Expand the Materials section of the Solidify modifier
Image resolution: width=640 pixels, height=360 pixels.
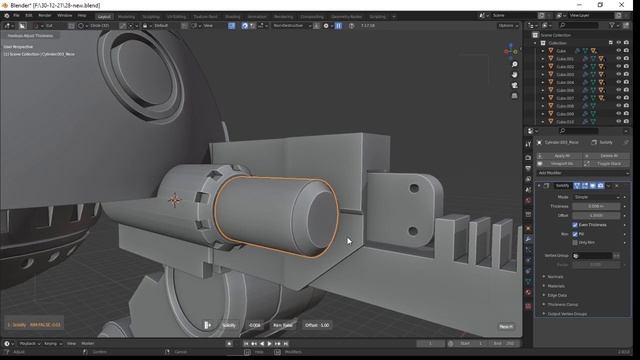click(556, 286)
